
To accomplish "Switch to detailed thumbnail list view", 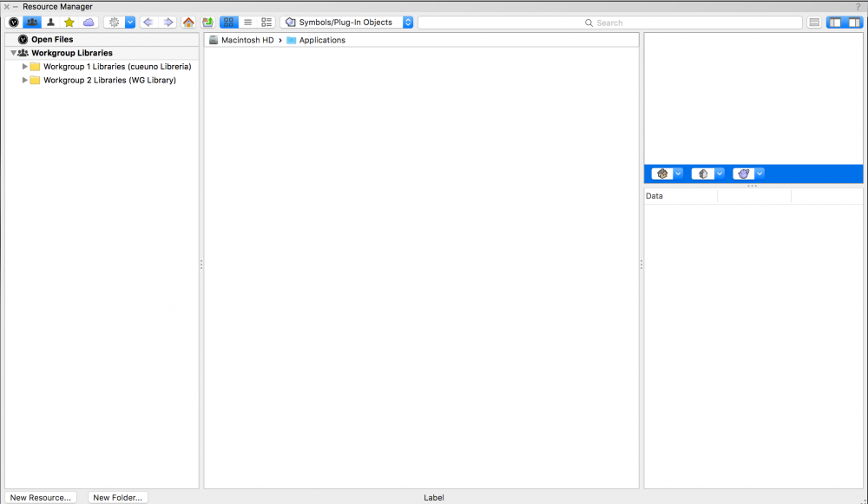I will [x=266, y=23].
